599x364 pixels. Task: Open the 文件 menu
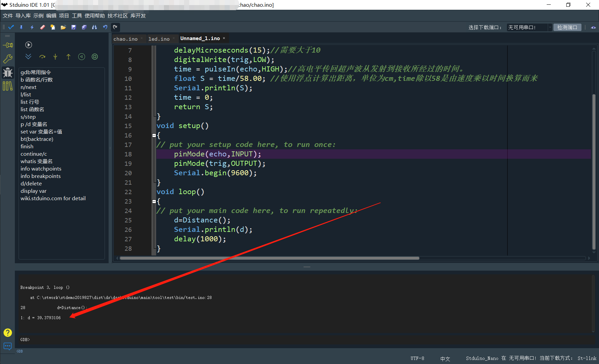[x=8, y=16]
